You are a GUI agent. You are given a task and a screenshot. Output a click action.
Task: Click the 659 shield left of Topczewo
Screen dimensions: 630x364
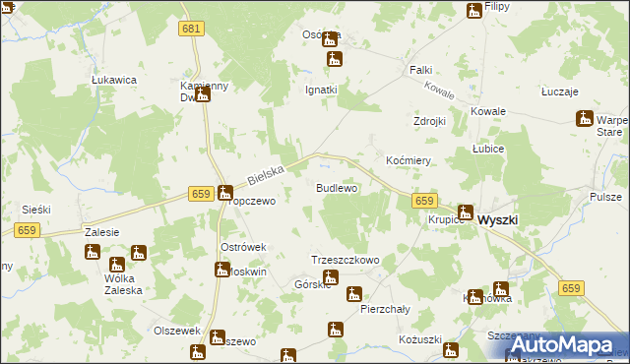[x=201, y=194]
